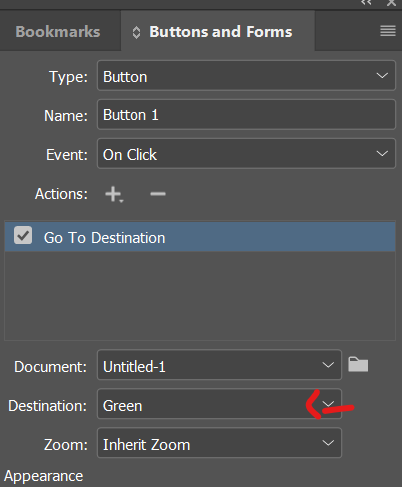
Task: Open the Buttons and Forms panel menu
Action: tap(388, 31)
